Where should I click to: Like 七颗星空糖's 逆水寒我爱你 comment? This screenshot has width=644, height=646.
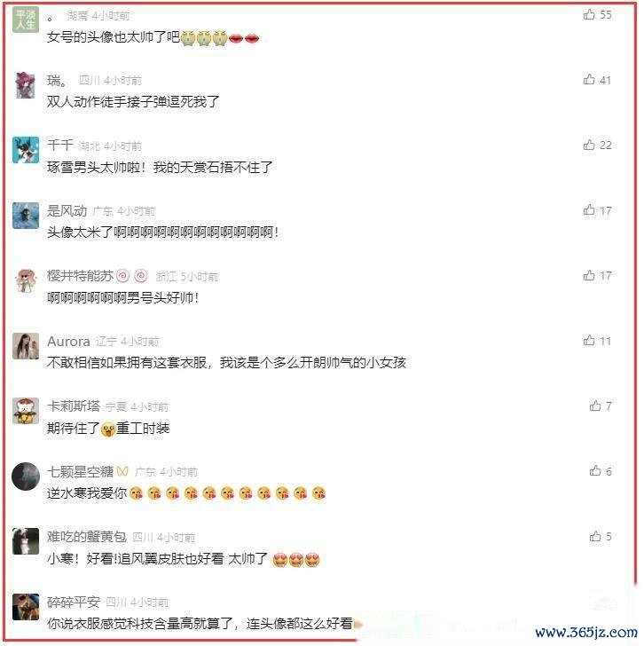pyautogui.click(x=595, y=470)
